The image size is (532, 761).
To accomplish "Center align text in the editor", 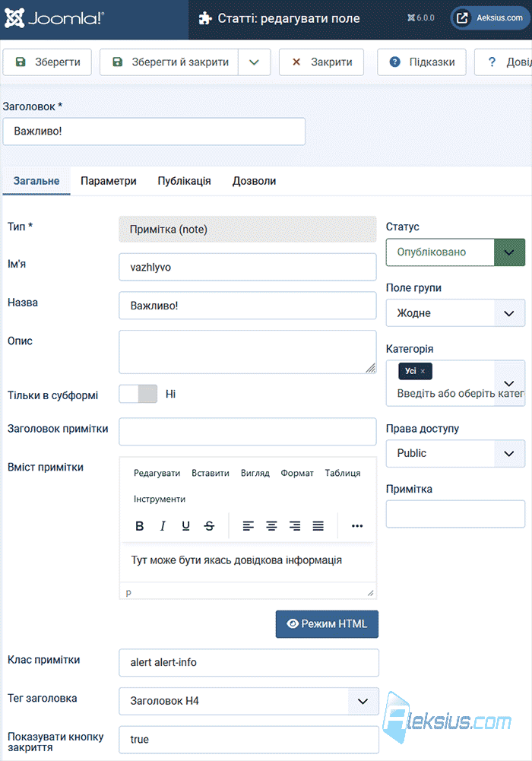I will coord(271,525).
